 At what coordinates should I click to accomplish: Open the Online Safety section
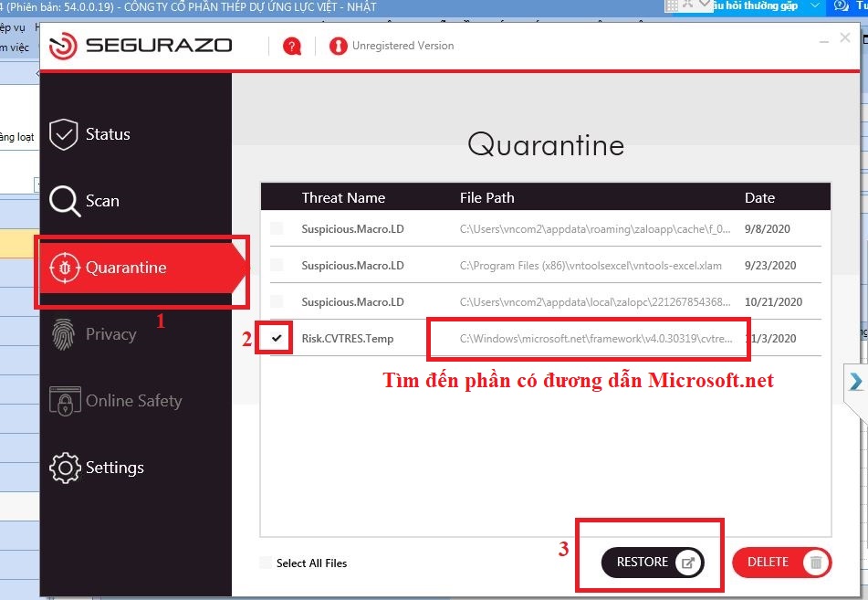[115, 401]
